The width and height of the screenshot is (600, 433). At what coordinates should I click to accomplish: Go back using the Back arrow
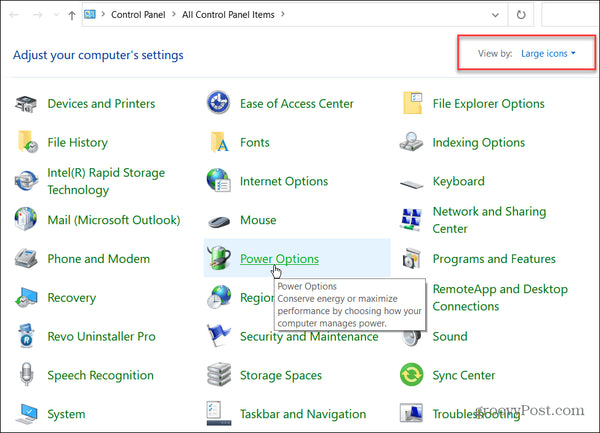pos(14,15)
